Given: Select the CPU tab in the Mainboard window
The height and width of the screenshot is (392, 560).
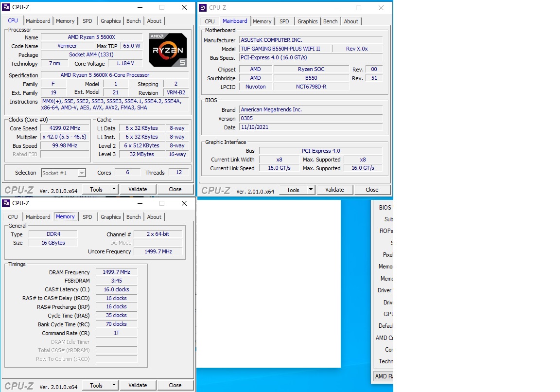Looking at the screenshot, I should pyautogui.click(x=210, y=21).
